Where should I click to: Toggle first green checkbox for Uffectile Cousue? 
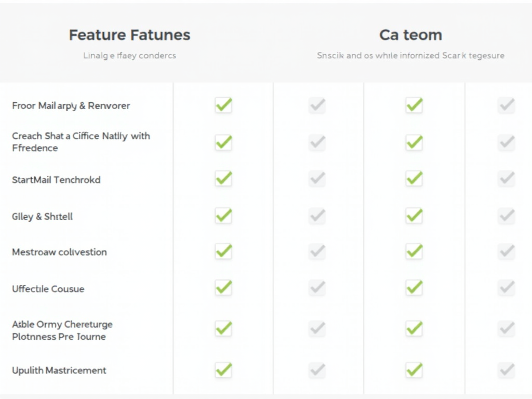(x=223, y=287)
